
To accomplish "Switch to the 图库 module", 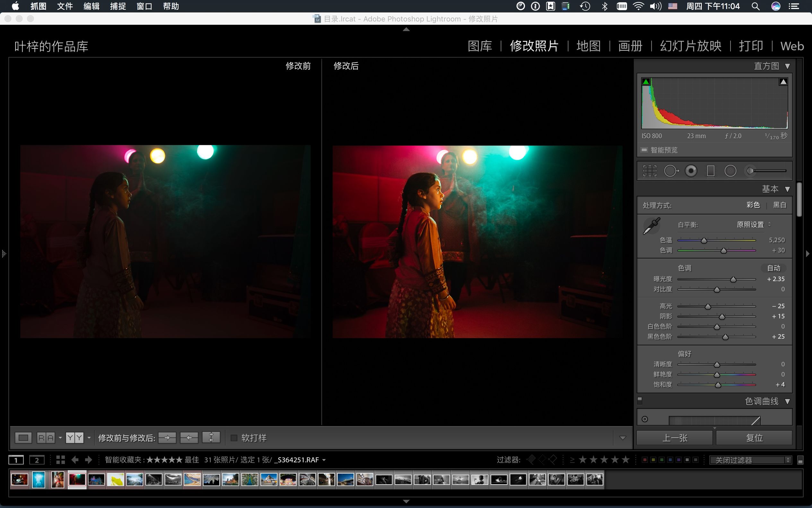I will click(480, 46).
